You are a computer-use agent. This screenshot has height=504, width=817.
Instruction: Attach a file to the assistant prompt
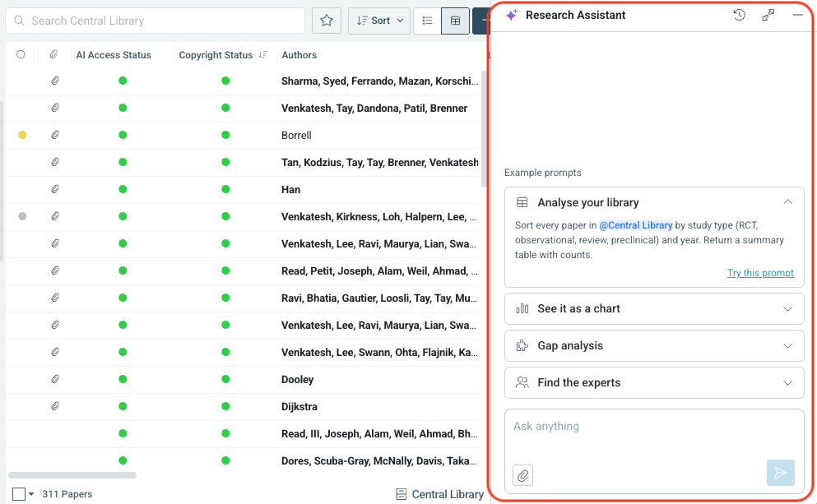[x=522, y=475]
